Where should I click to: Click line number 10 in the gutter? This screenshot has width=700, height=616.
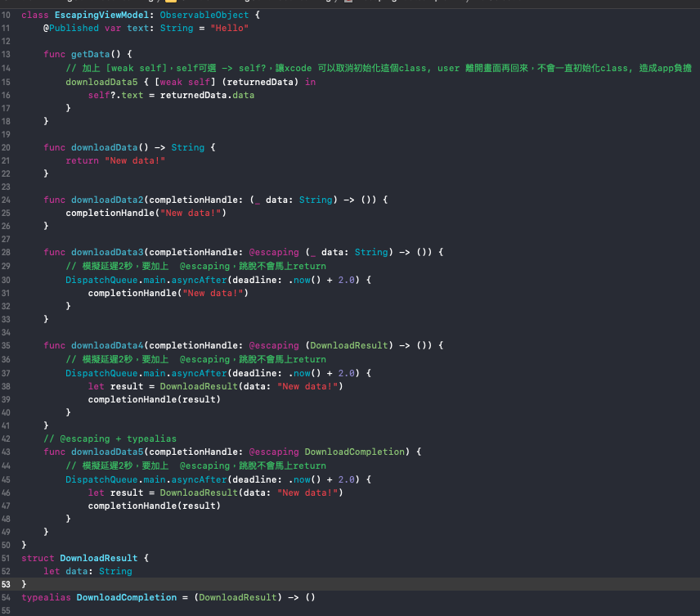[x=7, y=15]
